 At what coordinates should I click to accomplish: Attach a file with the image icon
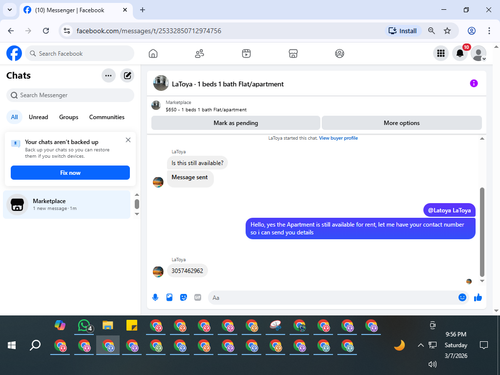point(169,297)
